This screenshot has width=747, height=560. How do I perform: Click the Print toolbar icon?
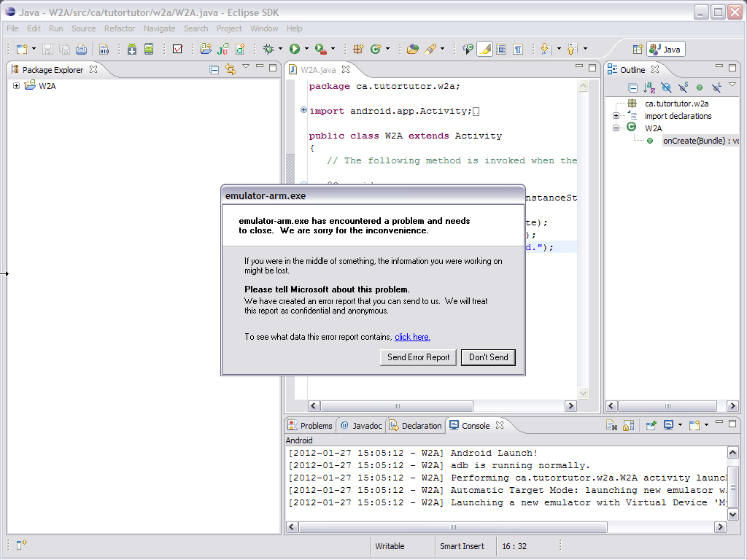(82, 49)
